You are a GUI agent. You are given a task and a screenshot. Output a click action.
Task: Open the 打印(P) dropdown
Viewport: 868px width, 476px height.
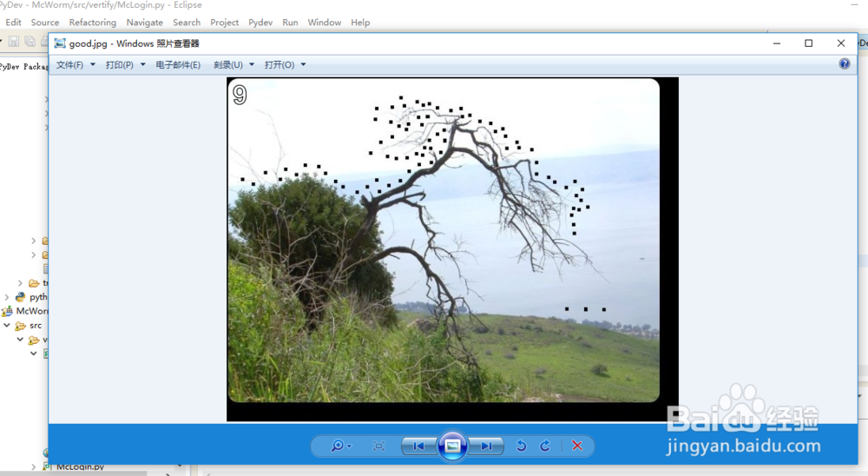125,65
